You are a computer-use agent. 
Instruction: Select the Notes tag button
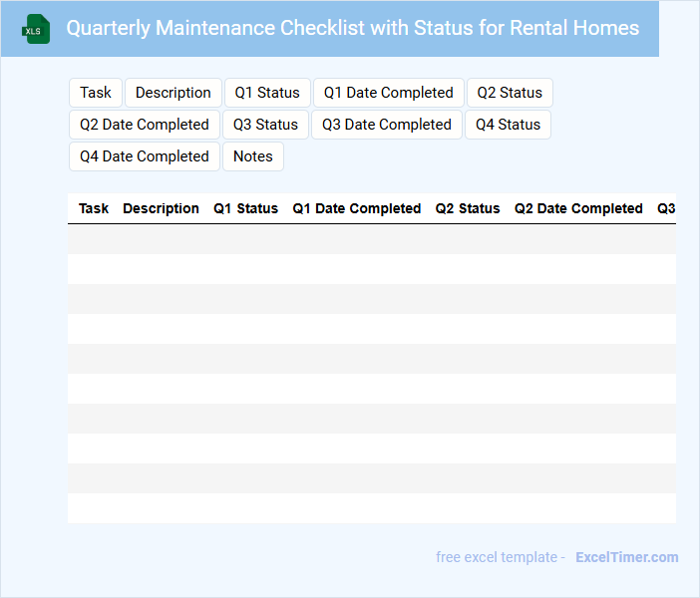(x=253, y=156)
